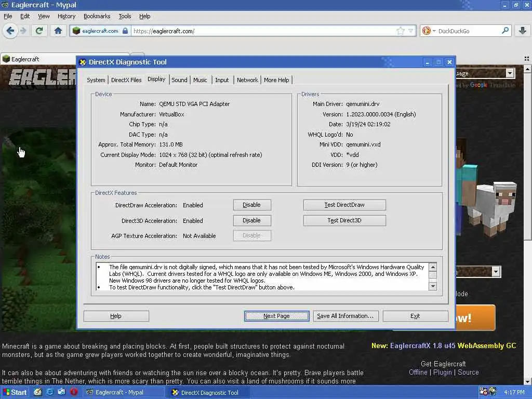
Task: Click the padlock site security icon
Action: click(125, 31)
